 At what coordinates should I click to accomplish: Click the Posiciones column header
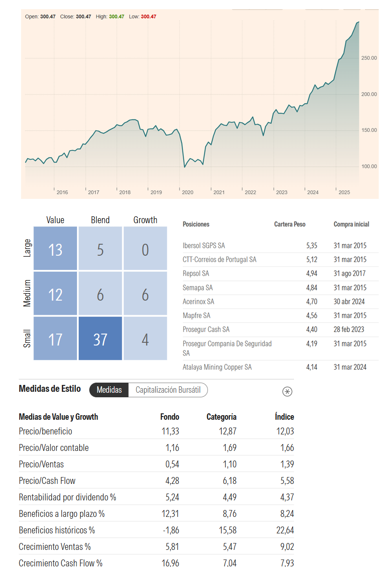(x=196, y=224)
